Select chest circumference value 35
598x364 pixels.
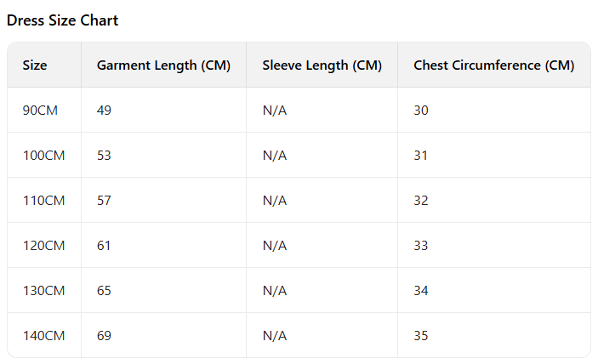(x=421, y=336)
